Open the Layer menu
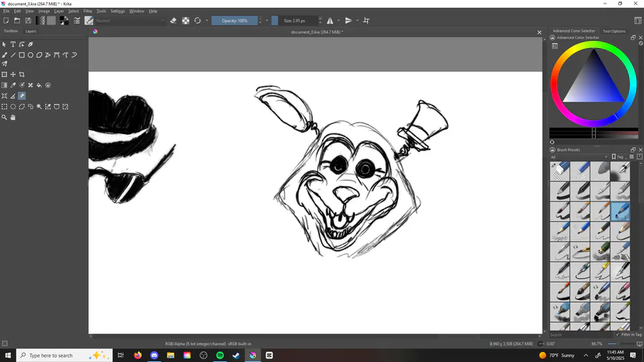644x362 pixels. point(59,11)
